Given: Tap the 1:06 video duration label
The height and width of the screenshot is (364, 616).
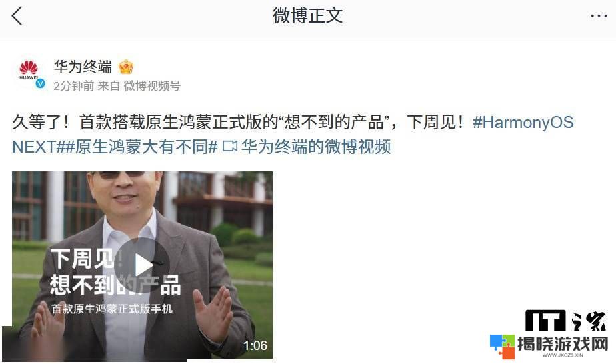Looking at the screenshot, I should point(255,345).
